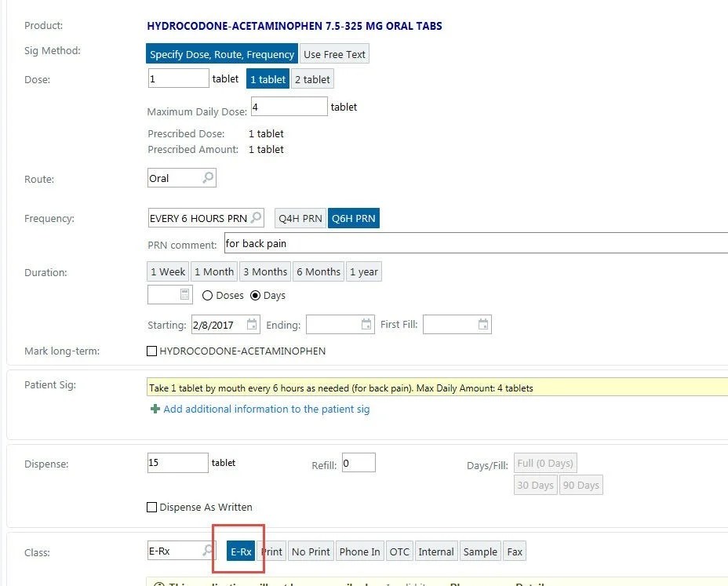Select the E-Rx class button
The width and height of the screenshot is (728, 586).
click(241, 551)
